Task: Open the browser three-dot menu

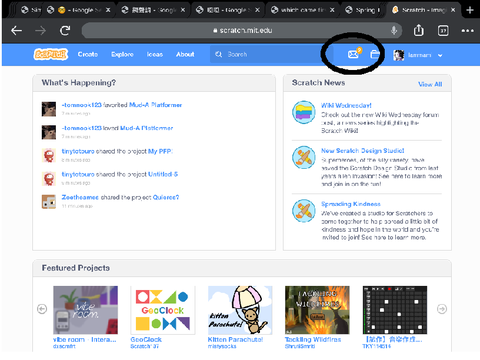Action: [467, 31]
